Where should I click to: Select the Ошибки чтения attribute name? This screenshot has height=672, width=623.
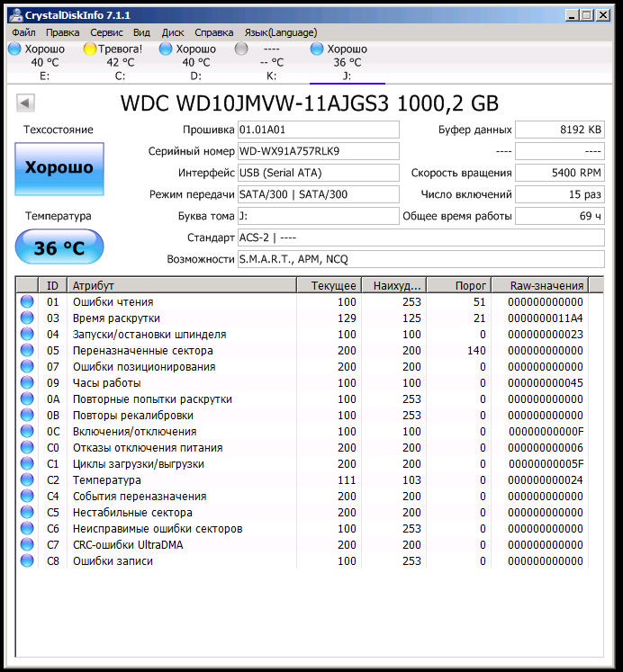tap(113, 302)
